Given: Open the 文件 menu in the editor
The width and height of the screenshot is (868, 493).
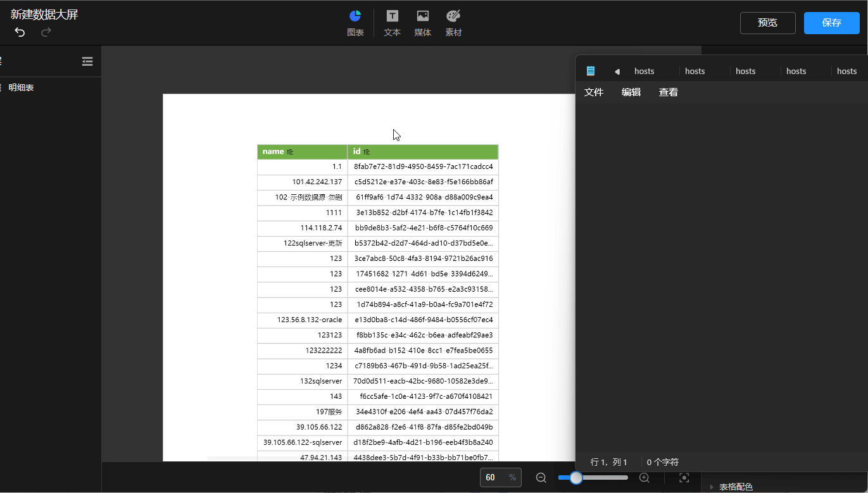Looking at the screenshot, I should click(593, 92).
